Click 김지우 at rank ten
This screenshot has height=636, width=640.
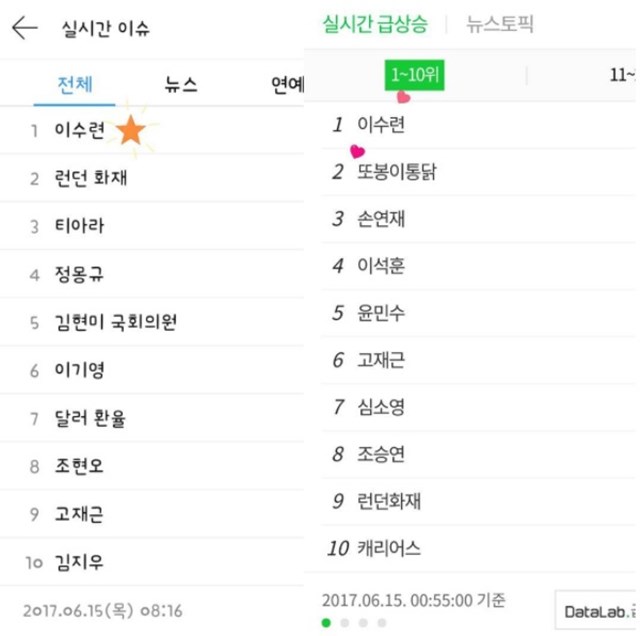click(80, 563)
